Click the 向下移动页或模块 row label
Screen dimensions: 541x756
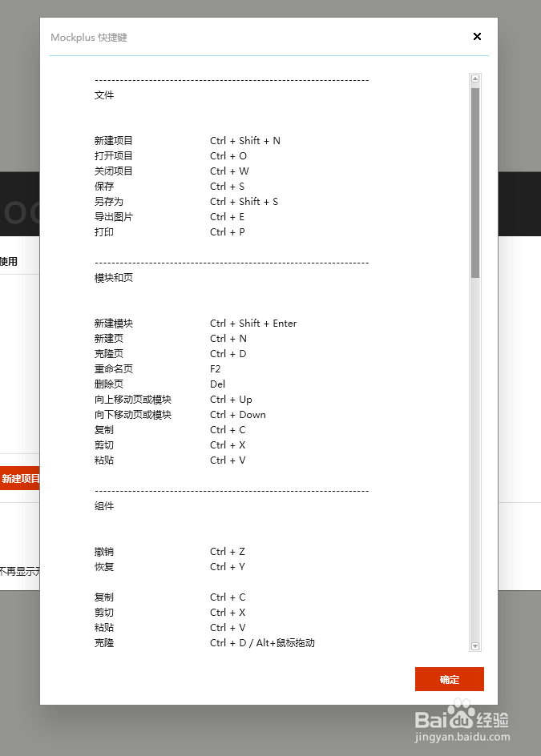click(133, 415)
